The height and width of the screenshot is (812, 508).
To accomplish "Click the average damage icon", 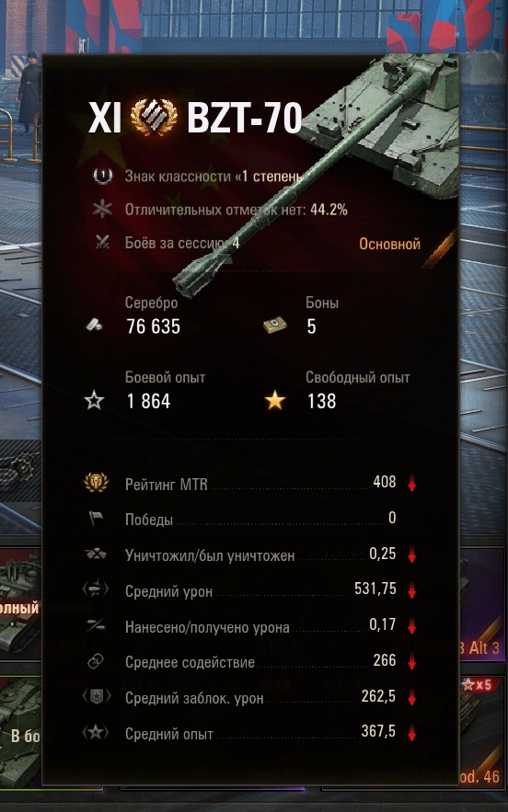I will [x=96, y=589].
